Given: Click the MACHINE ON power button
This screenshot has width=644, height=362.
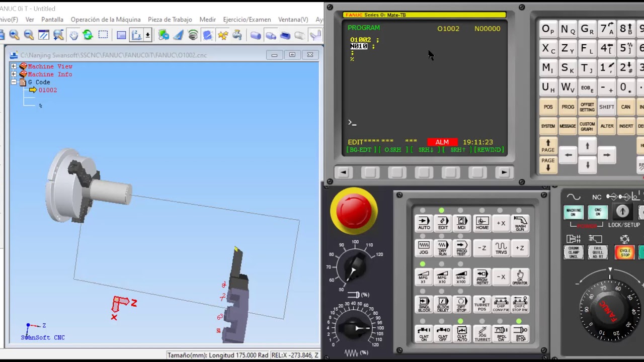Looking at the screenshot, I should [574, 213].
